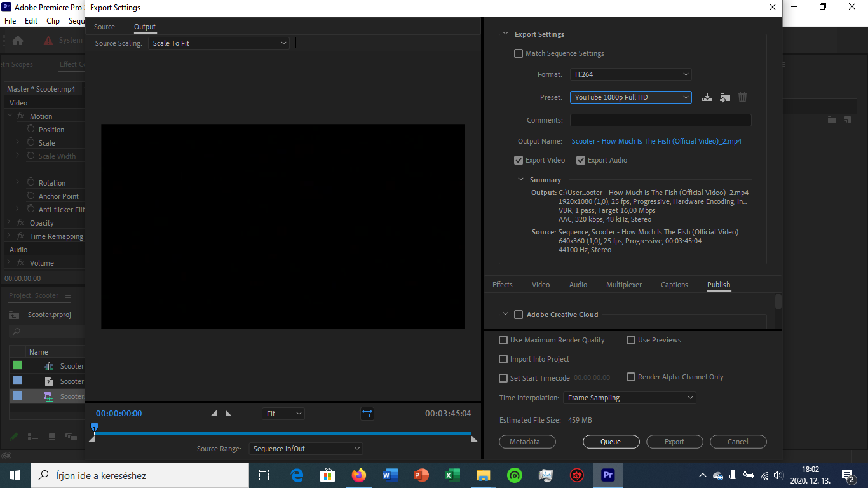Enable Render Alpha Channel Only

pos(631,377)
